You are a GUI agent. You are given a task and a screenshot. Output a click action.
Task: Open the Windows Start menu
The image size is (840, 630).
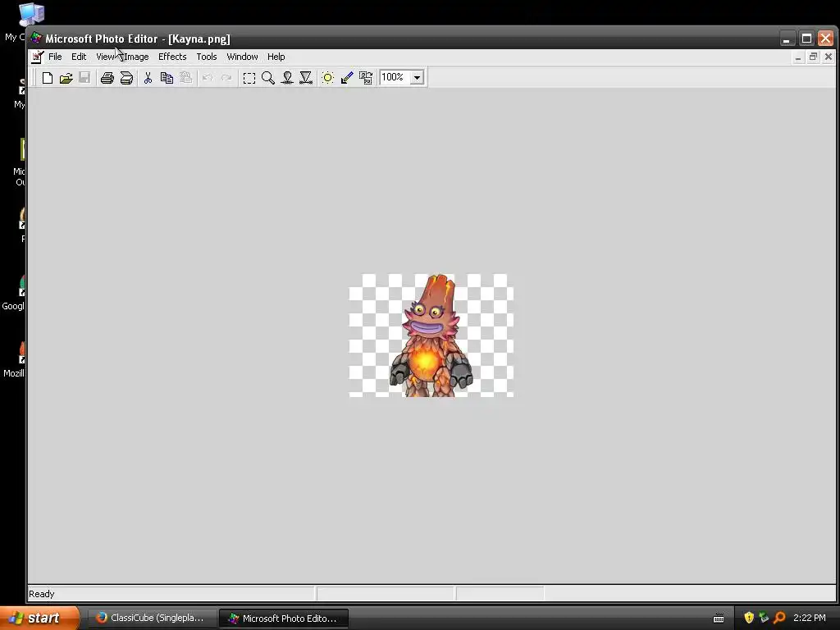[39, 618]
